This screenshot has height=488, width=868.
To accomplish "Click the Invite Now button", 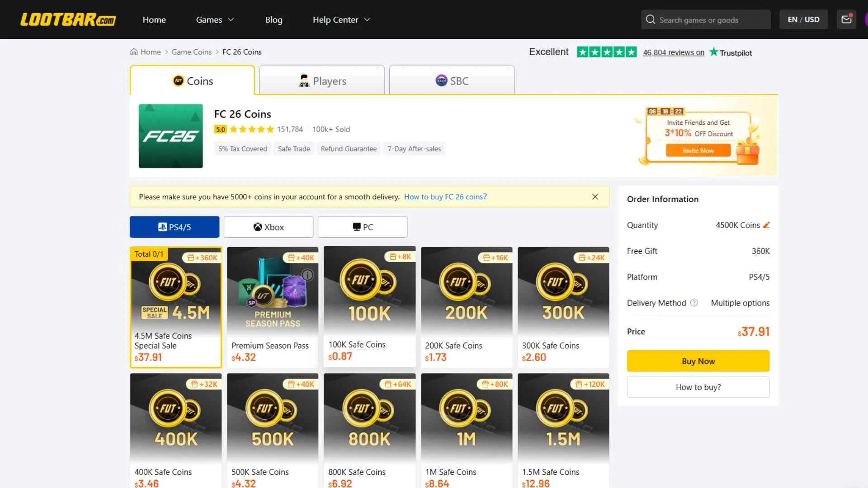I will point(698,150).
